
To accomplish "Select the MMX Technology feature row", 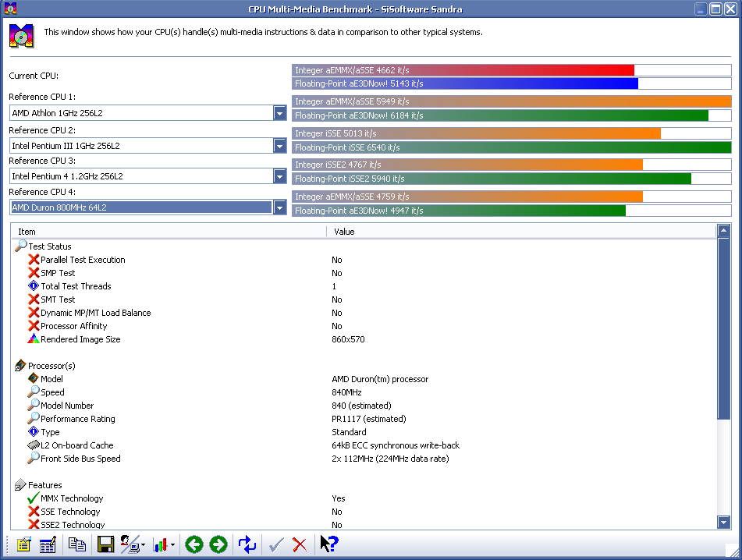I will point(72,498).
